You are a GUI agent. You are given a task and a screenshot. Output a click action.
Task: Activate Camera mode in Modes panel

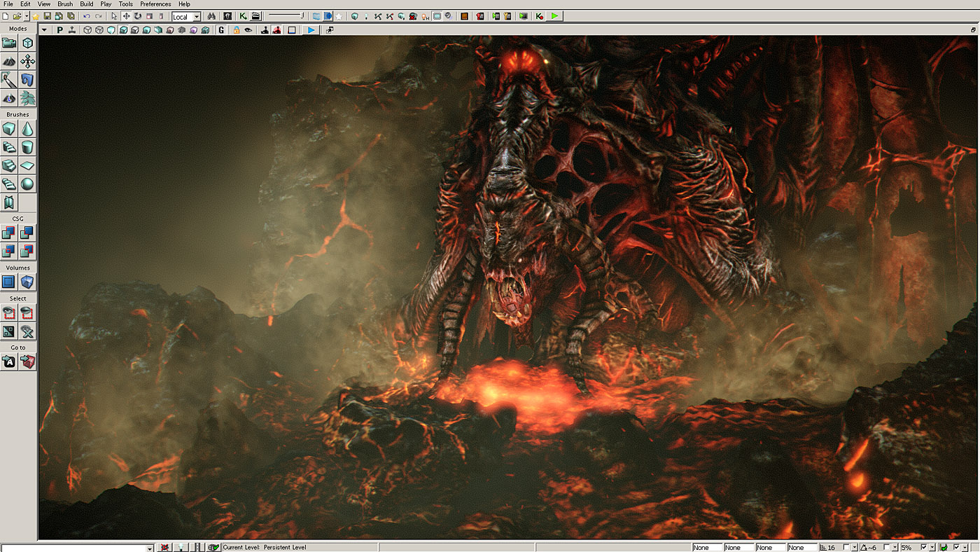click(9, 43)
